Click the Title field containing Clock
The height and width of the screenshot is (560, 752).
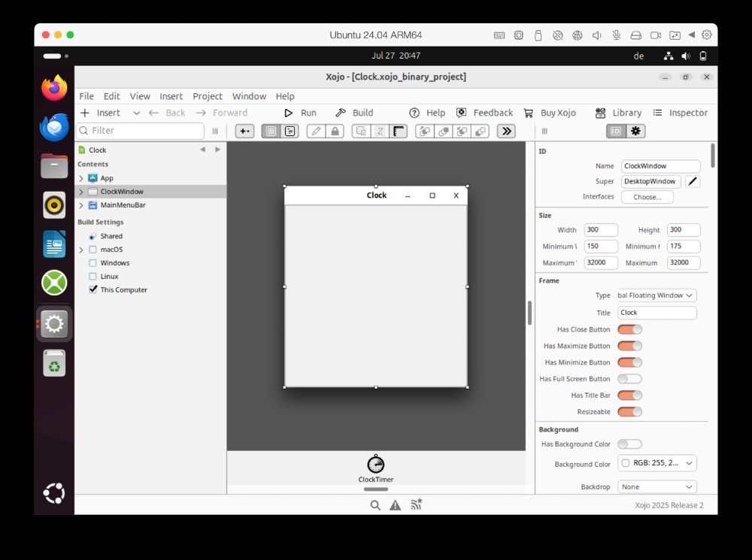[657, 313]
